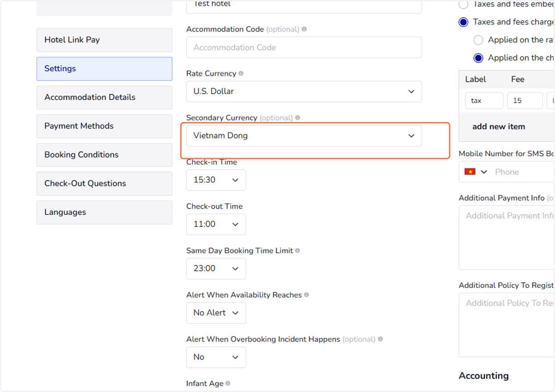This screenshot has height=392, width=555.
Task: Click info icon next to Secondary Currency
Action: point(297,118)
